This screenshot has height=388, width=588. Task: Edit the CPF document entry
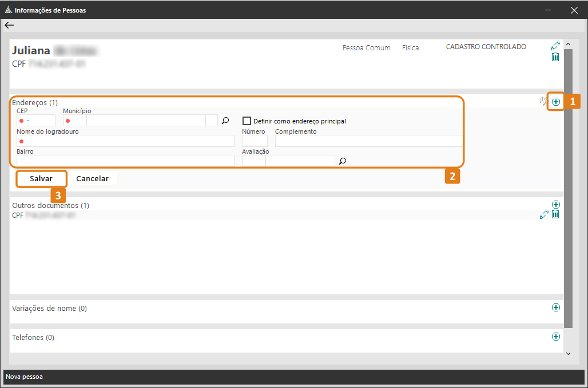[x=545, y=215]
